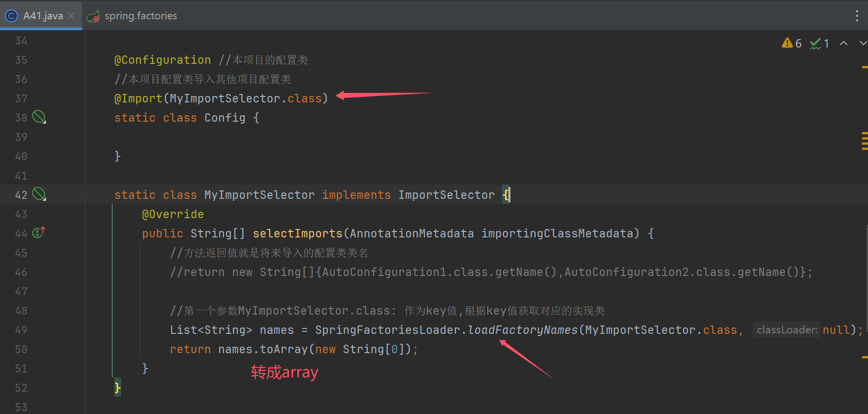868x414 pixels.
Task: Click the commented return statement on line 46
Action: coord(491,272)
